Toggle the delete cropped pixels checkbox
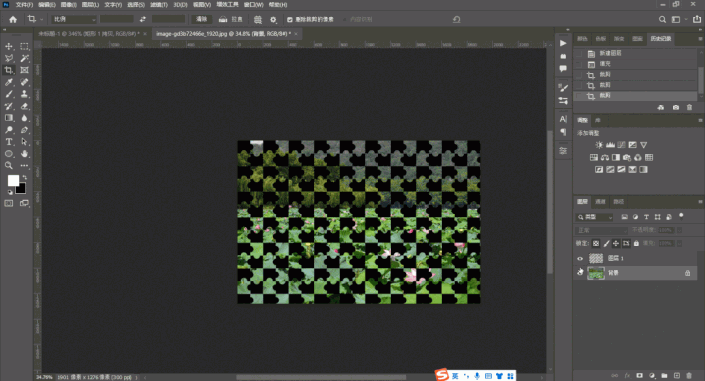705x381 pixels. click(x=290, y=19)
